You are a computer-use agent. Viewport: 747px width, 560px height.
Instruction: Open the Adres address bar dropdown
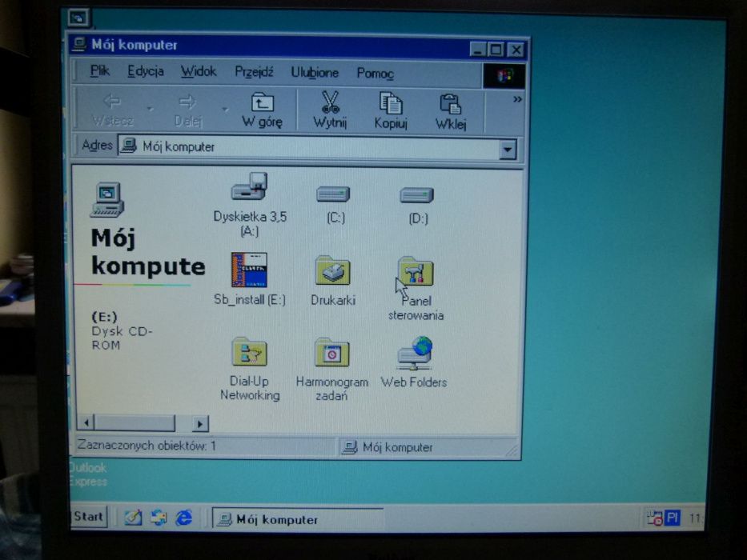tap(508, 150)
